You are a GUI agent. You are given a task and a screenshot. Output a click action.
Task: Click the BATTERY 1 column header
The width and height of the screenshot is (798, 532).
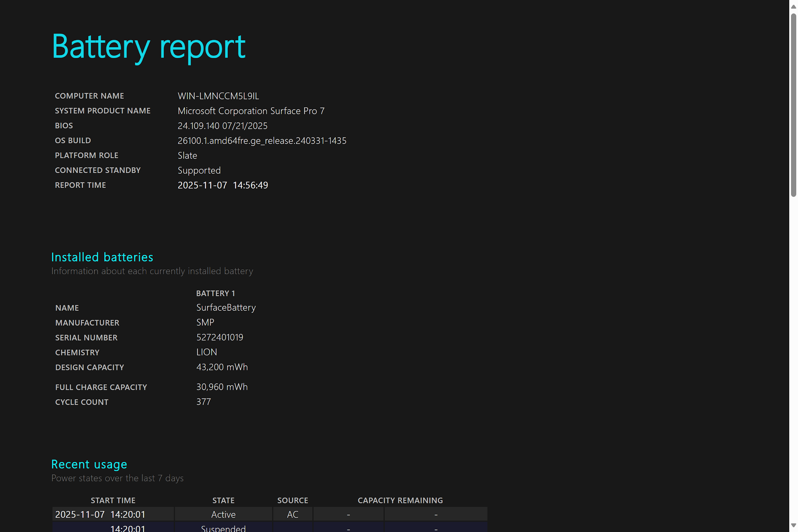(x=215, y=293)
